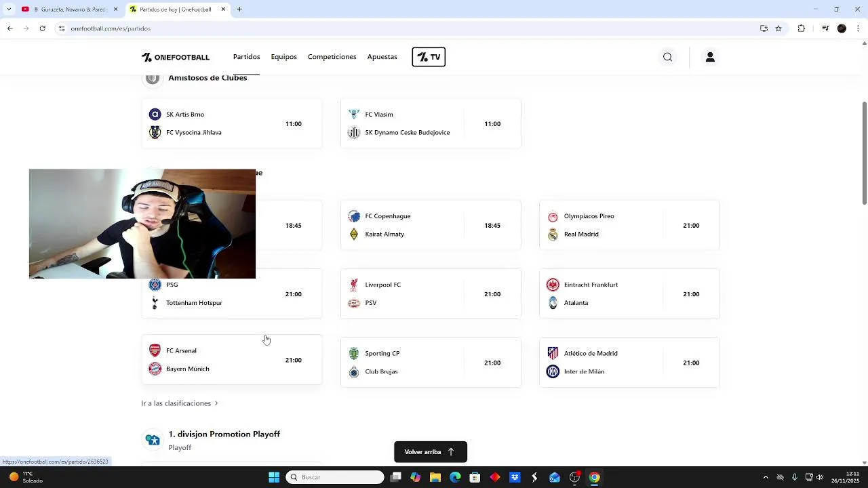The width and height of the screenshot is (868, 488).
Task: Open the search magnifier in header
Action: click(668, 57)
